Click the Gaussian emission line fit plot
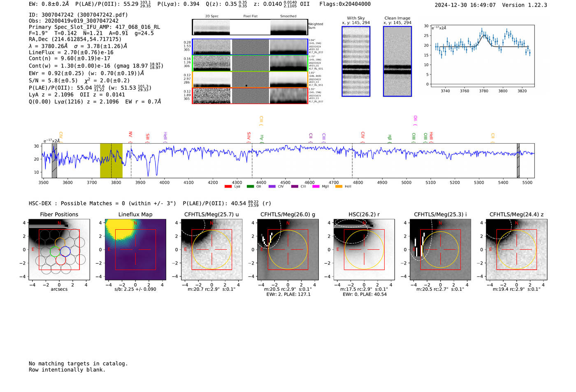 483,56
